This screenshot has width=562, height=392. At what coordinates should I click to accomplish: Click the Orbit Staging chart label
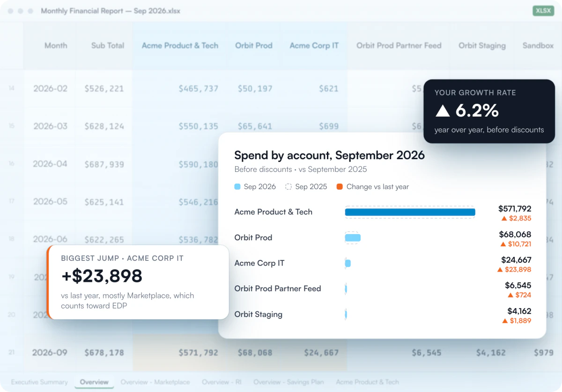coord(258,314)
